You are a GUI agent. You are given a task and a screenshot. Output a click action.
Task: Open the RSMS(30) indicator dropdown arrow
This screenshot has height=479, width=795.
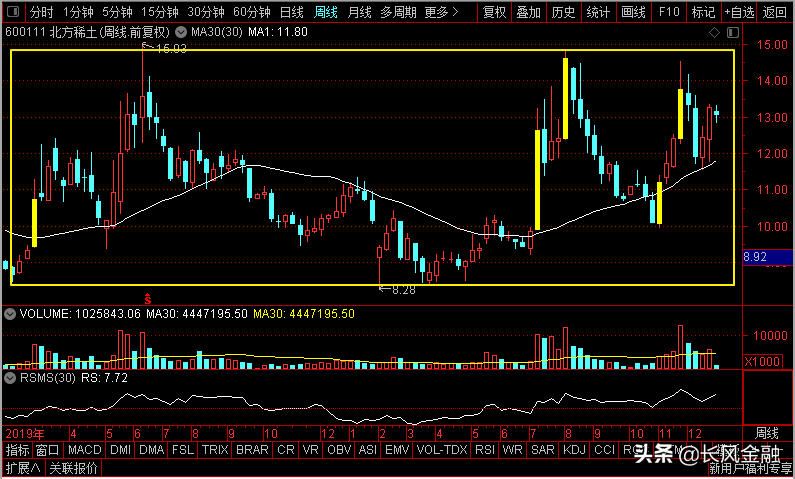tap(9, 378)
